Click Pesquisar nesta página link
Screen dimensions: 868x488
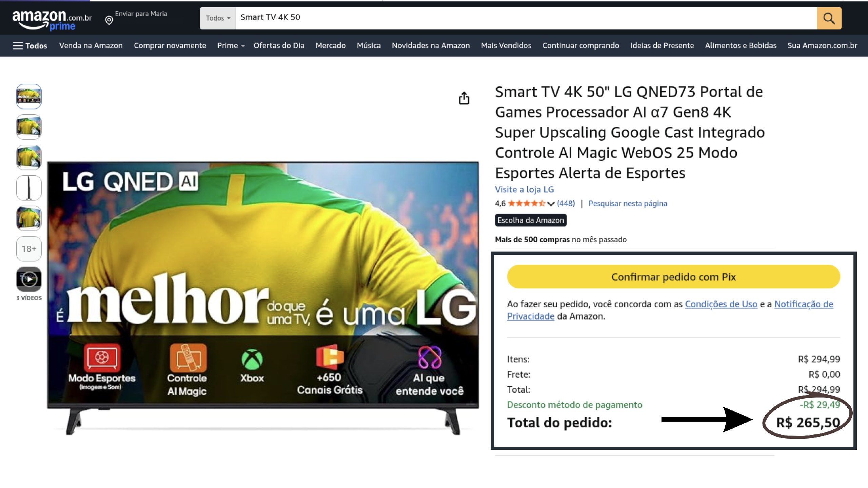628,203
